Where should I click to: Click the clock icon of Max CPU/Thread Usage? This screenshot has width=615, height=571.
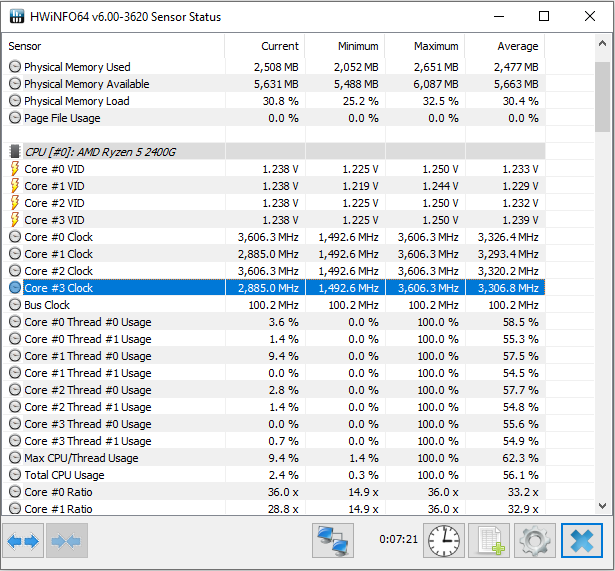coord(15,458)
